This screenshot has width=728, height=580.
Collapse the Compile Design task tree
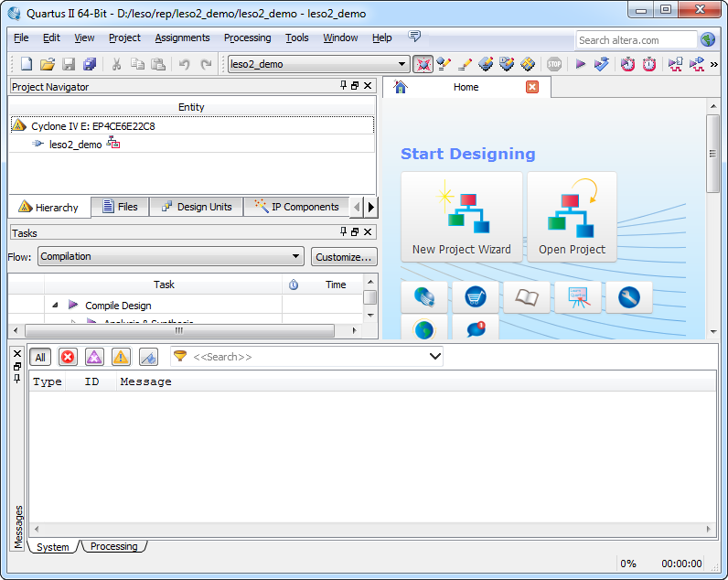click(55, 305)
